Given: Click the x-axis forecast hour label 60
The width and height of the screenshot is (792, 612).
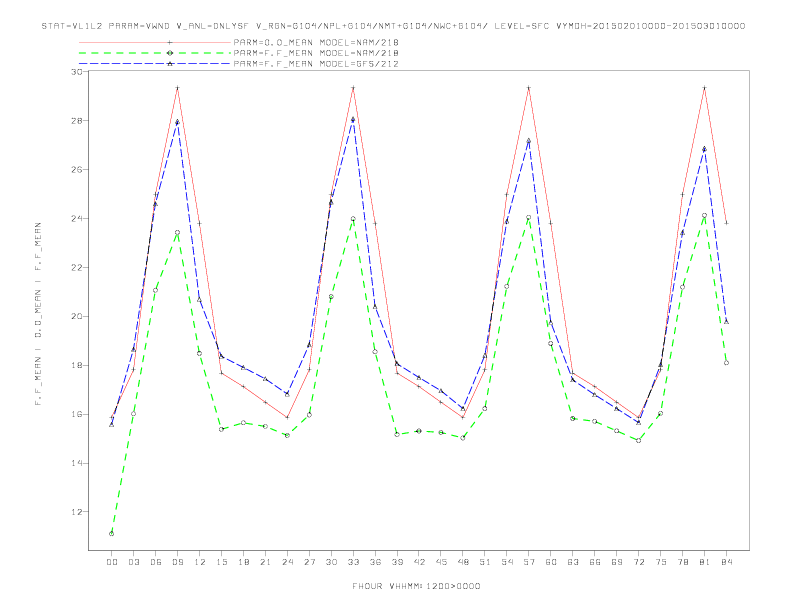Looking at the screenshot, I should [x=551, y=562].
